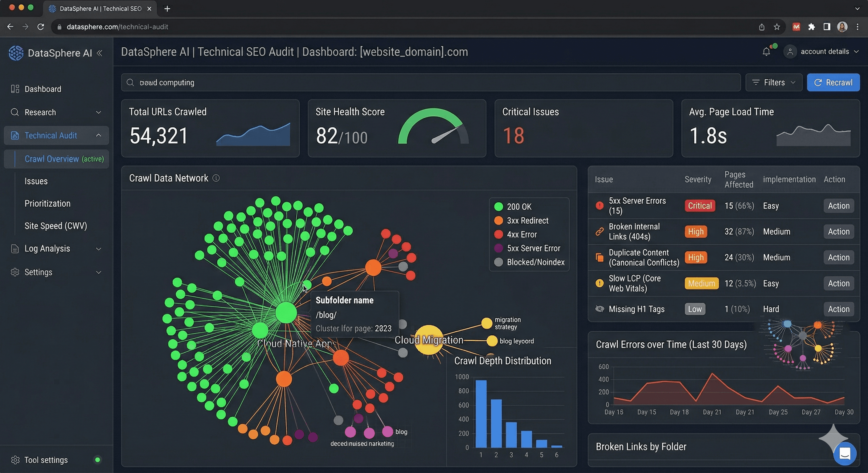Open the Filters dropdown
868x473 pixels.
pyautogui.click(x=774, y=83)
